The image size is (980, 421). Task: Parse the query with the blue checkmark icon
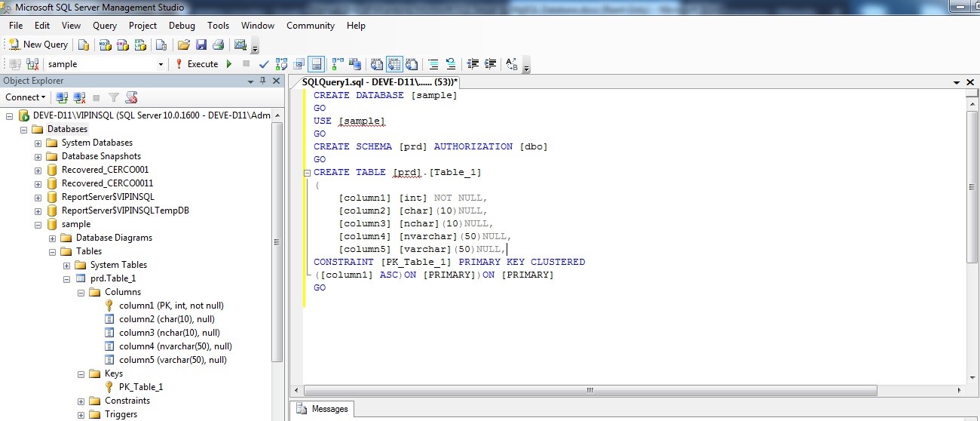pos(264,64)
